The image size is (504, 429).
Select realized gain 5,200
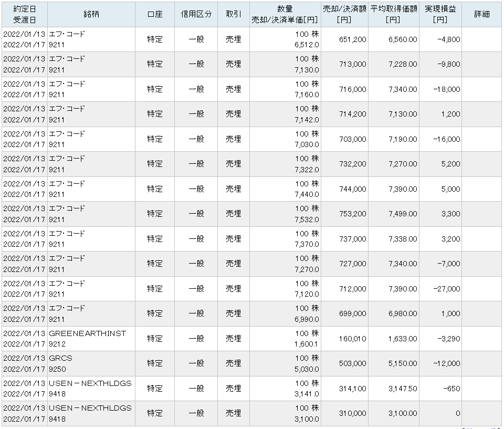tap(450, 164)
